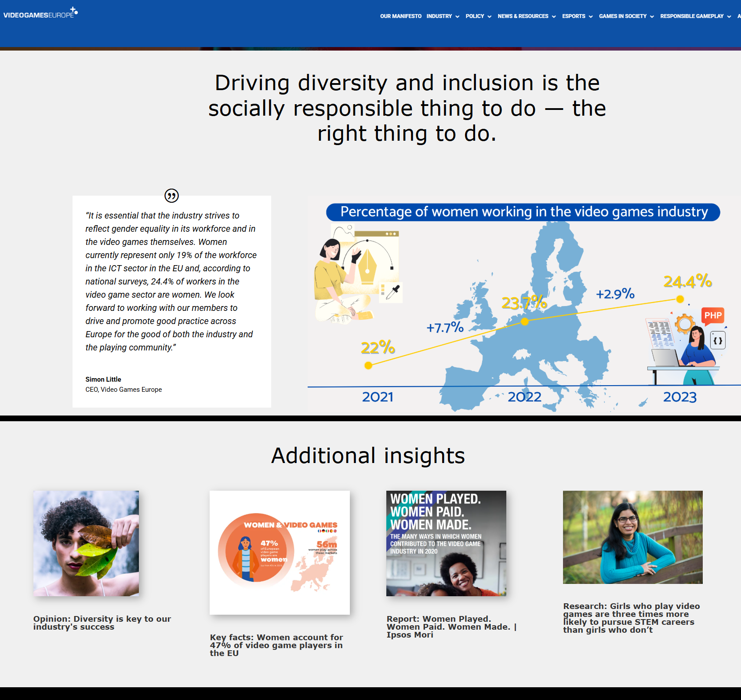
Task: Expand the News & Resources dropdown chevron
Action: pyautogui.click(x=554, y=17)
